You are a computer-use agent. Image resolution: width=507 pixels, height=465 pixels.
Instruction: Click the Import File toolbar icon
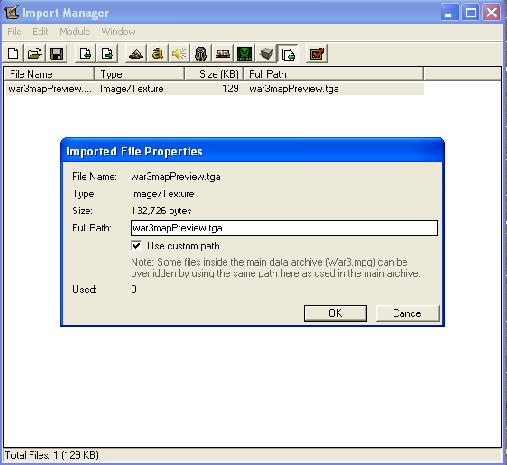[x=85, y=53]
